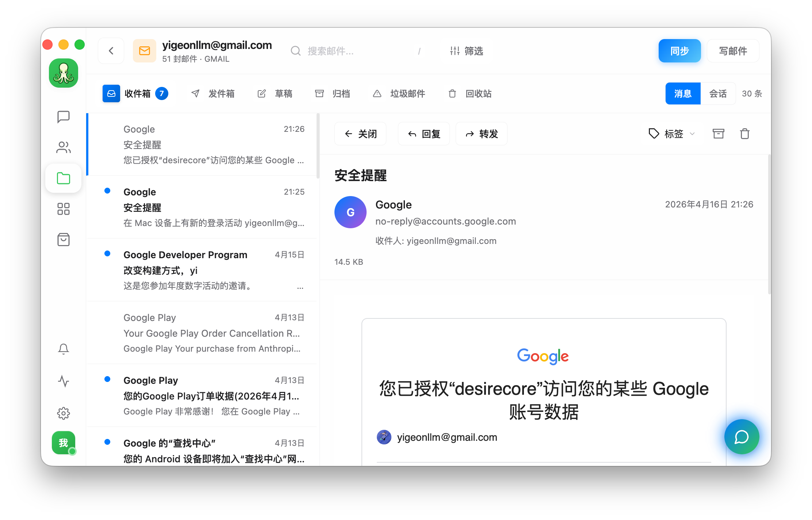The width and height of the screenshot is (812, 520).
Task: Click 同步 to sync mail
Action: click(679, 51)
